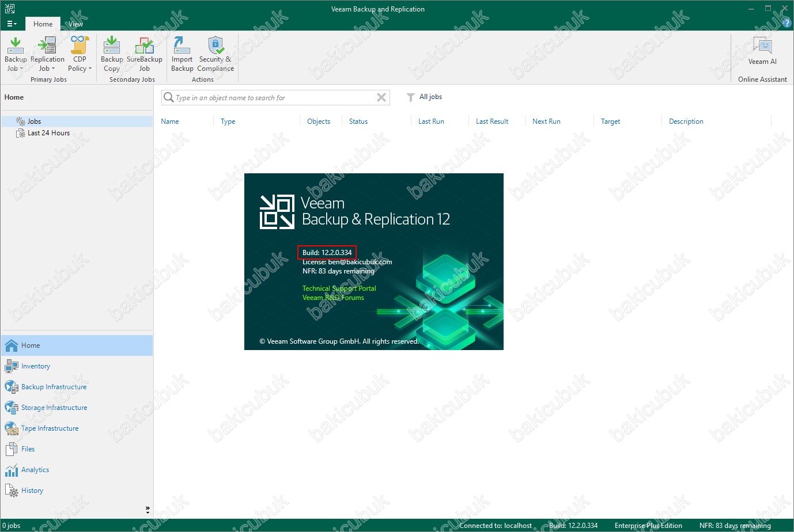Switch to the Home ribbon tab
This screenshot has width=794, height=532.
[43, 24]
